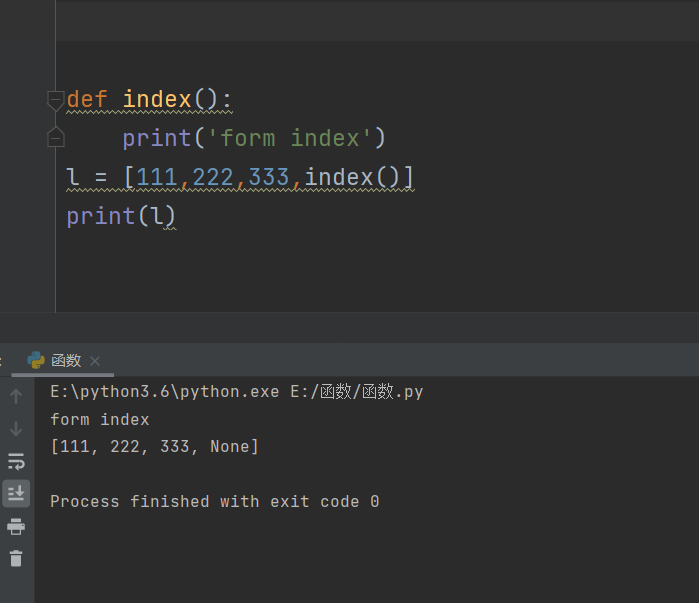Click the number 111 in the list

[157, 177]
